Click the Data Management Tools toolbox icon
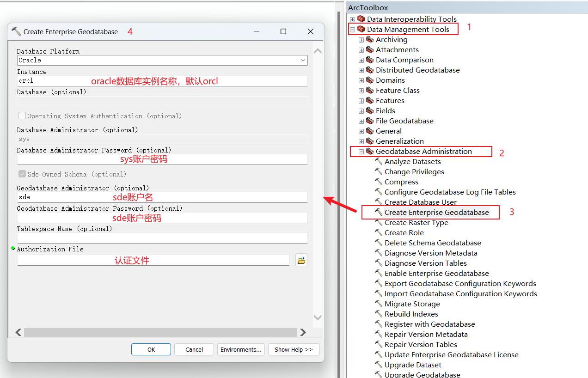This screenshot has width=588, height=378. (361, 29)
